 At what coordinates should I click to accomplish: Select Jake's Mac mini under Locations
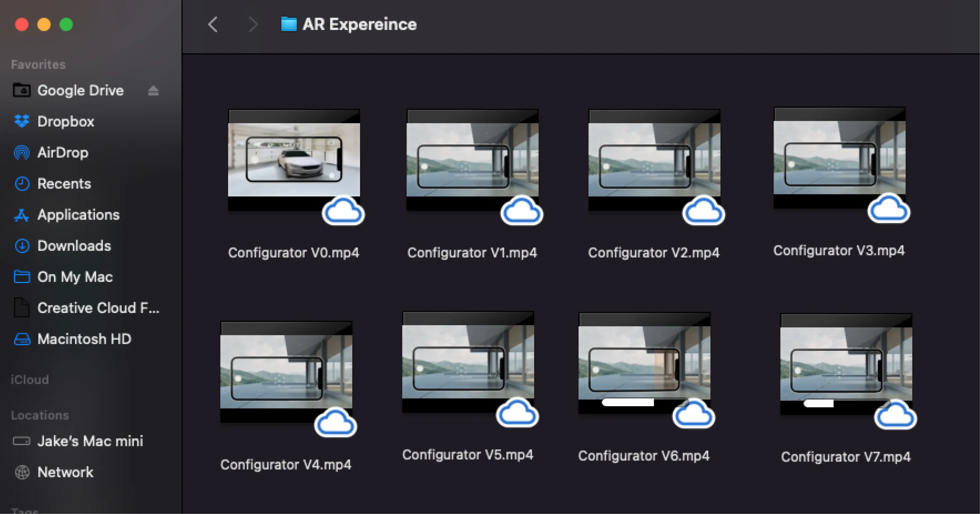90,441
